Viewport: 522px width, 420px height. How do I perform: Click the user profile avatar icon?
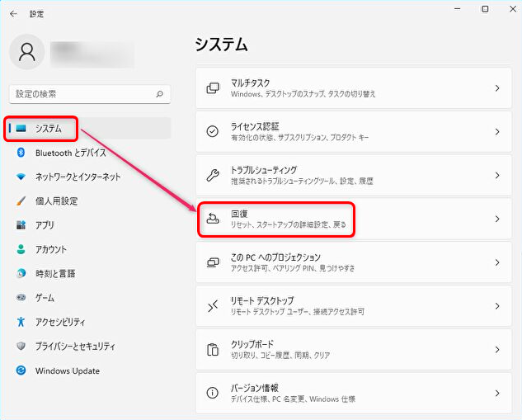[x=27, y=52]
